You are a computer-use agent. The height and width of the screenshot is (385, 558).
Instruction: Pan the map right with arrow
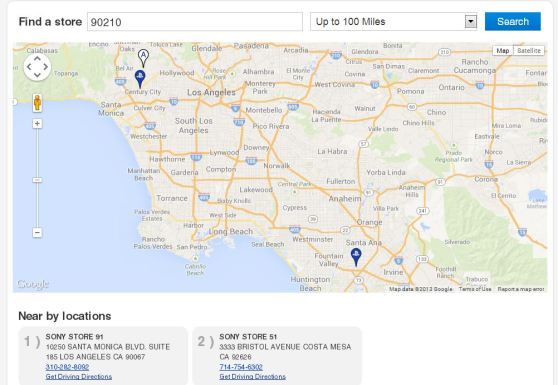tap(46, 67)
